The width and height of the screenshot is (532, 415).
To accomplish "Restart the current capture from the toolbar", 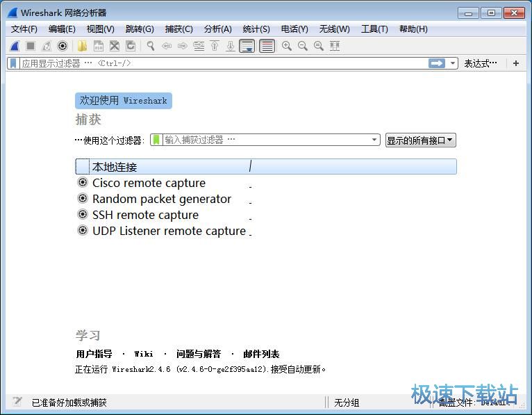I will tap(47, 46).
